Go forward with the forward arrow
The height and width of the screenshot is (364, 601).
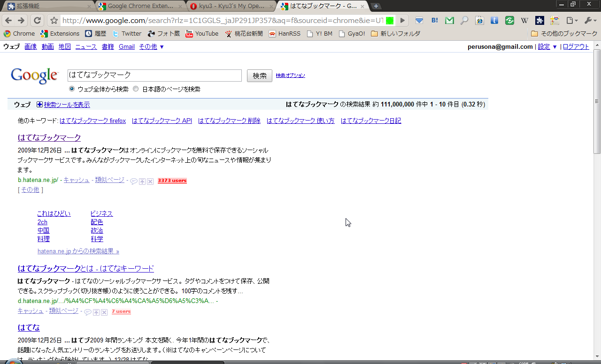(x=21, y=21)
